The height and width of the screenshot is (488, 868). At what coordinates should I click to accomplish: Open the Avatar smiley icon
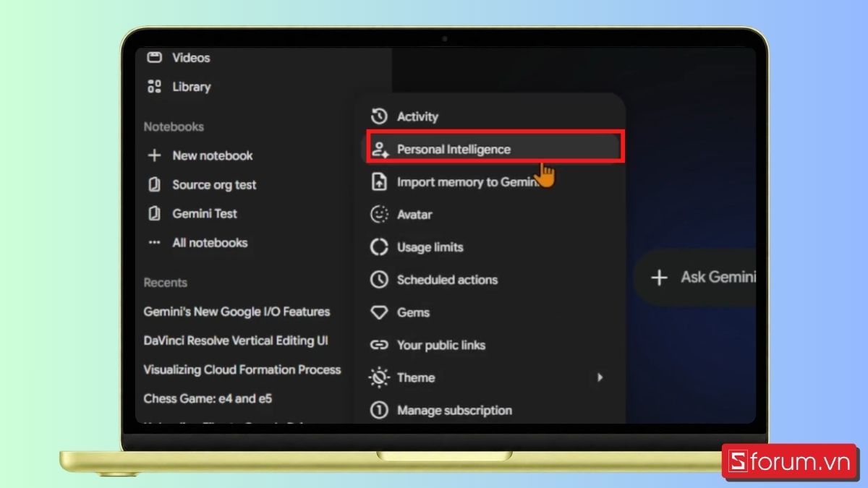(379, 215)
